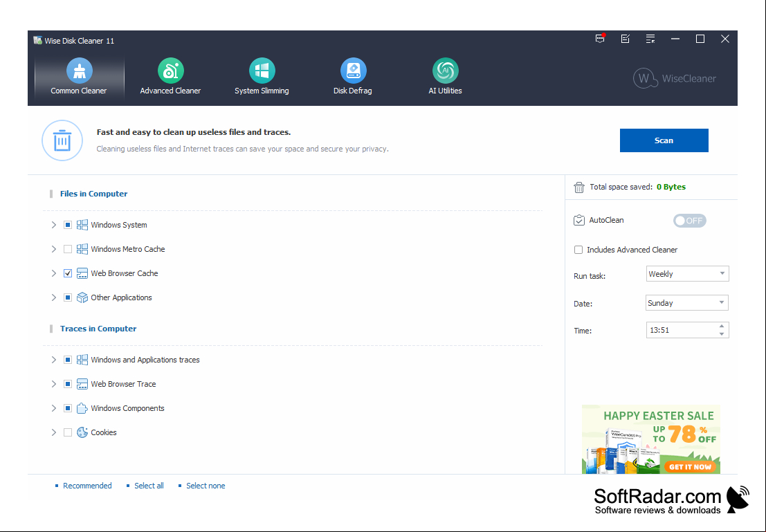Click the Select none link
The image size is (766, 532).
pyautogui.click(x=206, y=486)
